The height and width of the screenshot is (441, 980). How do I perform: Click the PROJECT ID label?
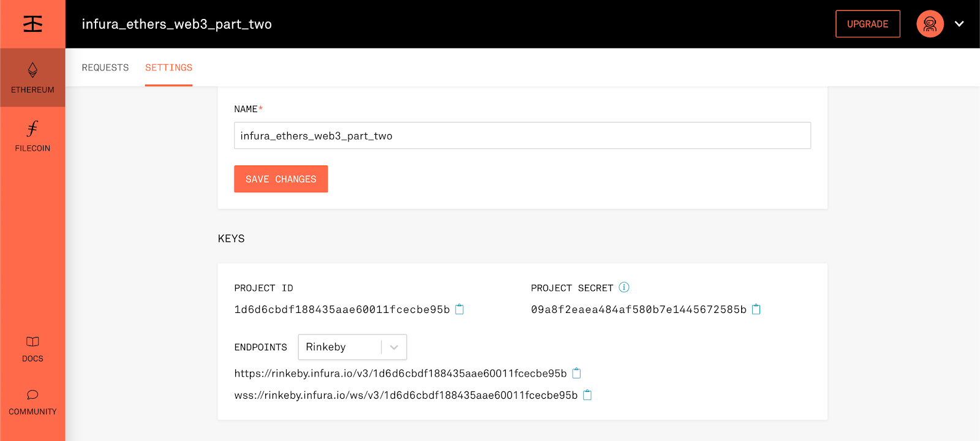click(x=263, y=288)
